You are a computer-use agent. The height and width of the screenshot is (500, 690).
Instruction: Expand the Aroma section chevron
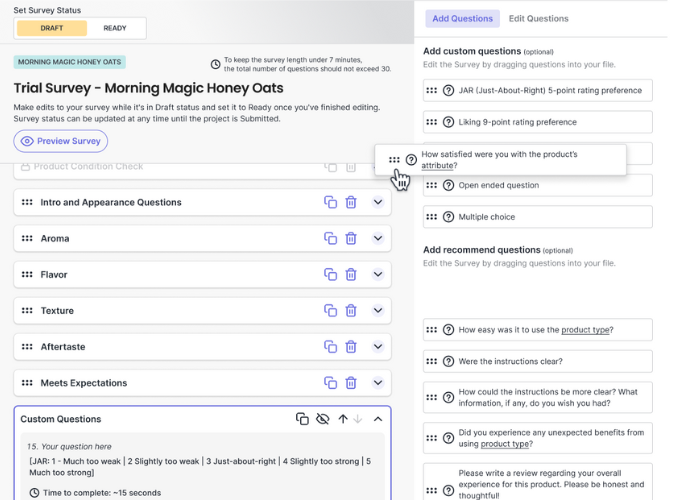click(378, 239)
